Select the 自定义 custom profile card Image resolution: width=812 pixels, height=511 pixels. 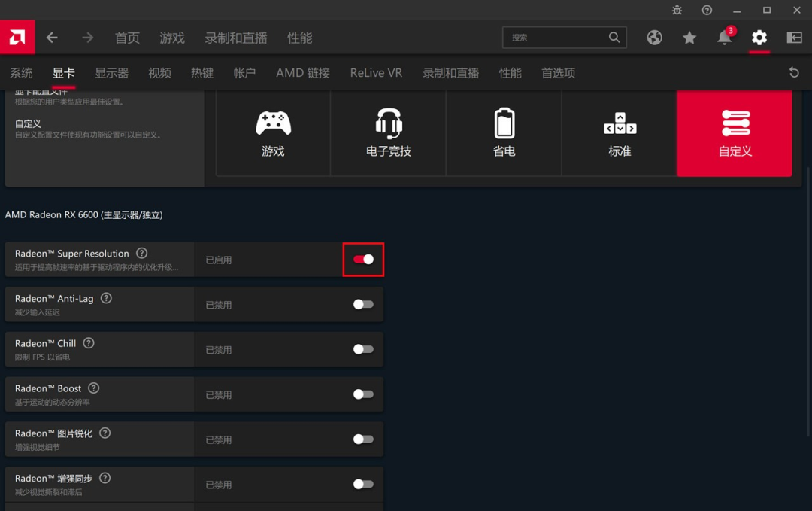(x=735, y=132)
